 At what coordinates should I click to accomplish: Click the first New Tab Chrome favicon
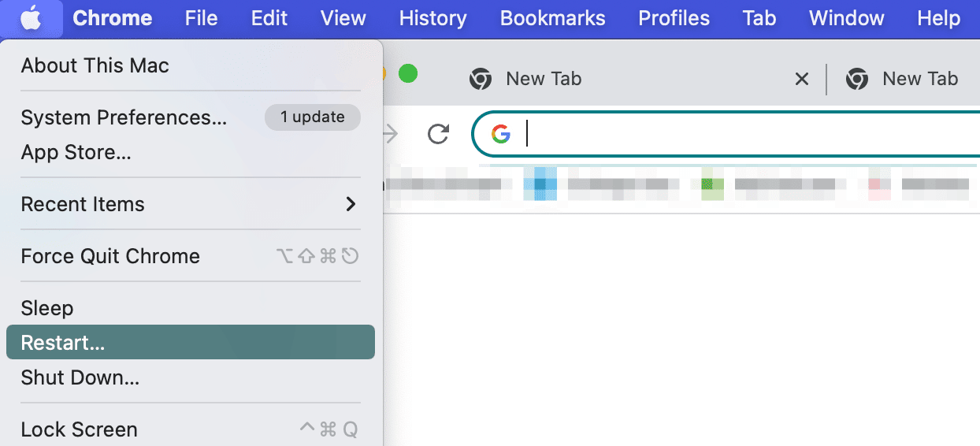coord(481,79)
